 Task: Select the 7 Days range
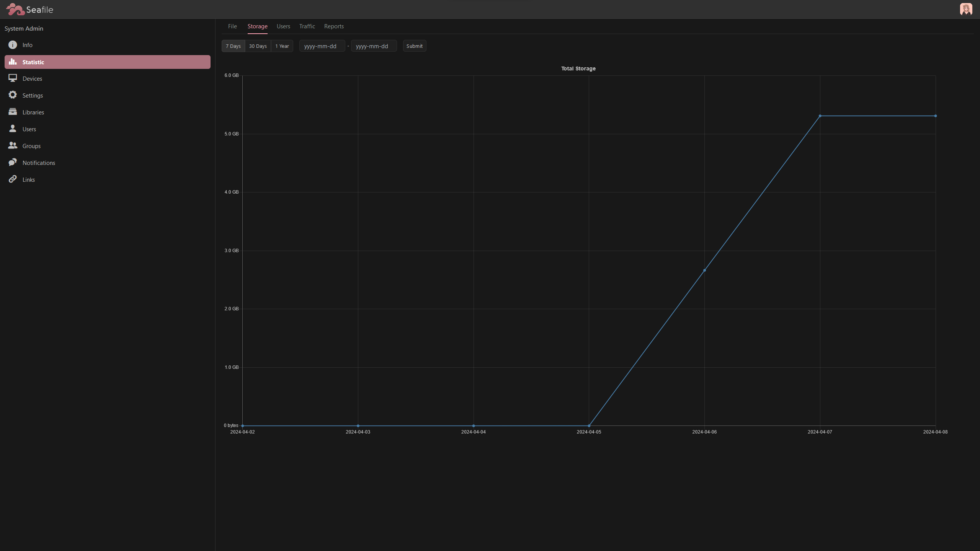[233, 46]
